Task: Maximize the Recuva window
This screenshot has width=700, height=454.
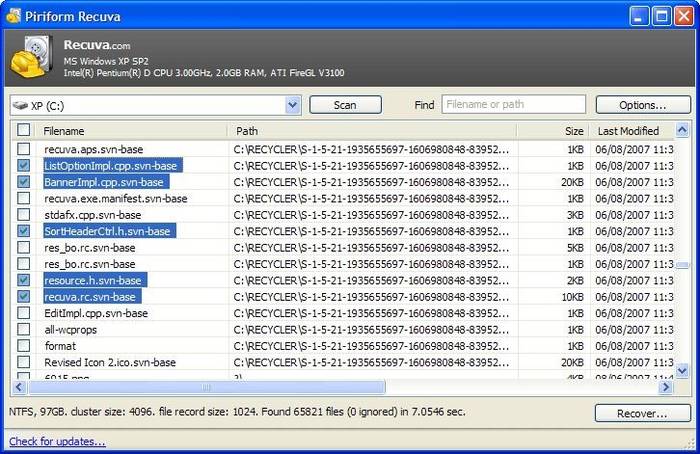Action: point(661,15)
